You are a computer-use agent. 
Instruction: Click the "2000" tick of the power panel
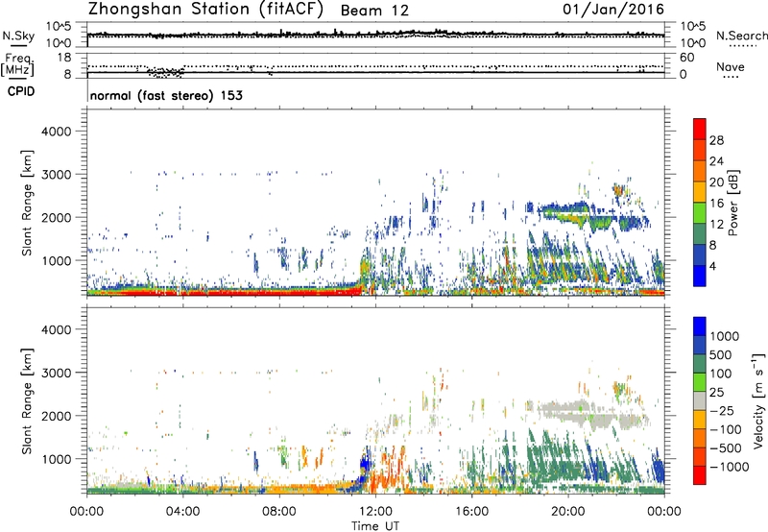[x=57, y=217]
